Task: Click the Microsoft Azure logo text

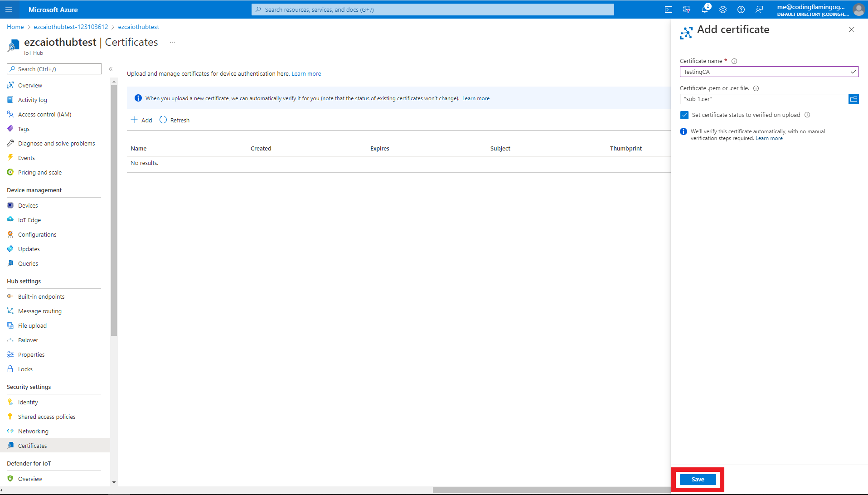Action: [x=53, y=10]
